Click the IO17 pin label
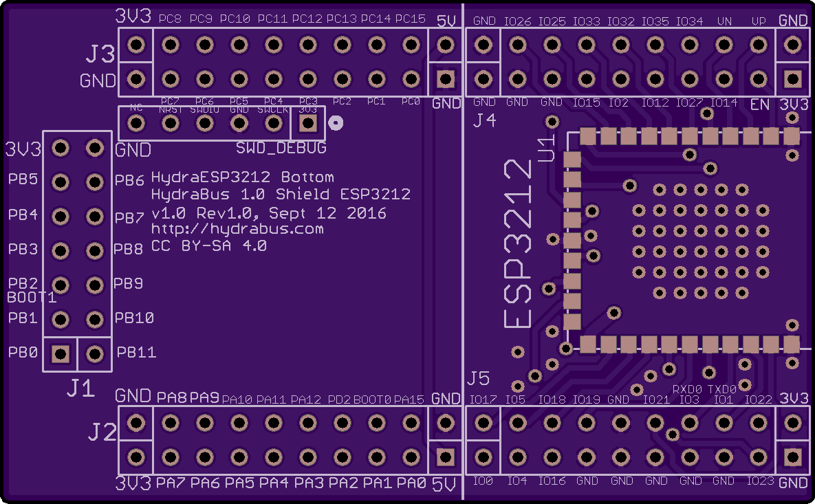Screen dimensions: 815x504 pos(483,399)
